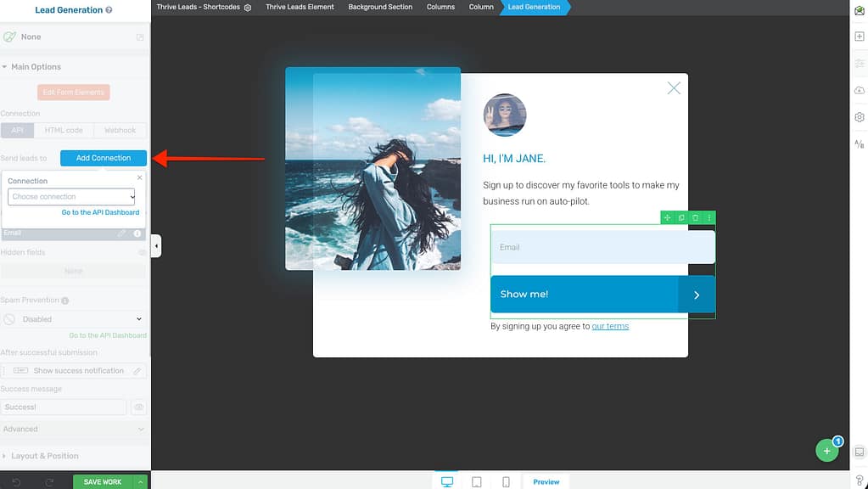The width and height of the screenshot is (868, 489).
Task: Click the Background Section breadcrumb
Action: point(380,7)
